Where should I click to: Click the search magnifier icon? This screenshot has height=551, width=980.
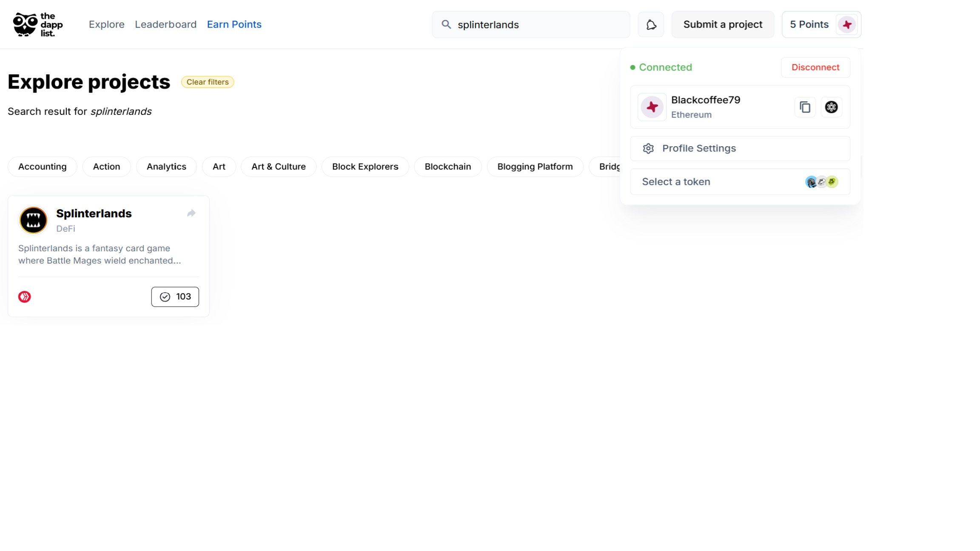click(x=446, y=25)
